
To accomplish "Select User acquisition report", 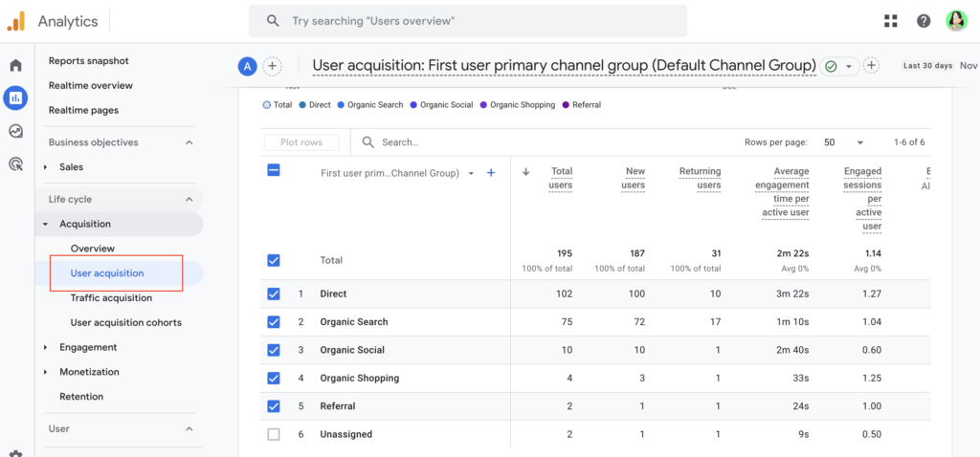I will click(107, 273).
